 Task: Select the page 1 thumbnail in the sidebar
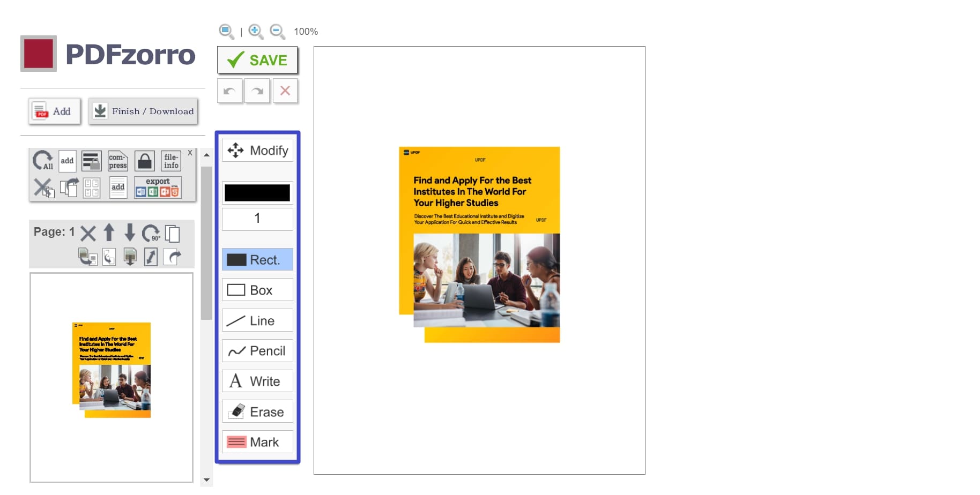click(x=112, y=375)
